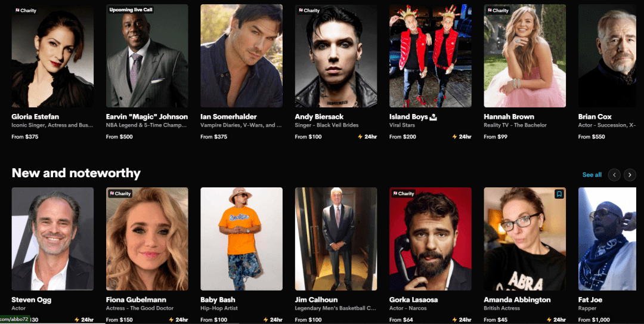Click the Charity badge on Gloria Estefan's card
The image size is (644, 324).
tap(26, 10)
